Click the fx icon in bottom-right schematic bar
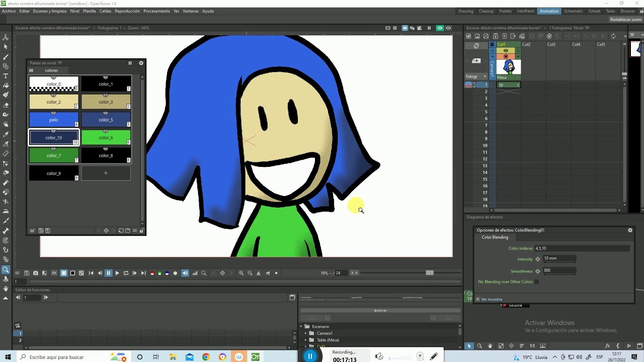644x362 pixels. 608,346
